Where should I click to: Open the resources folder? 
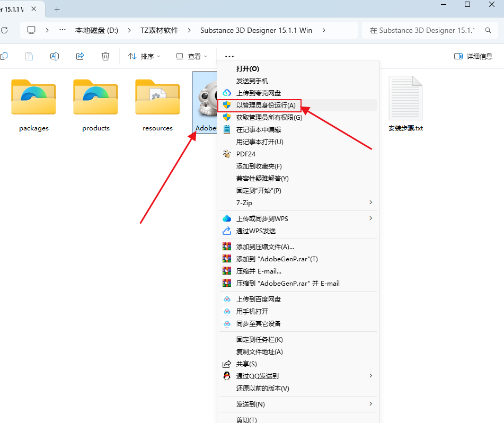click(x=157, y=104)
